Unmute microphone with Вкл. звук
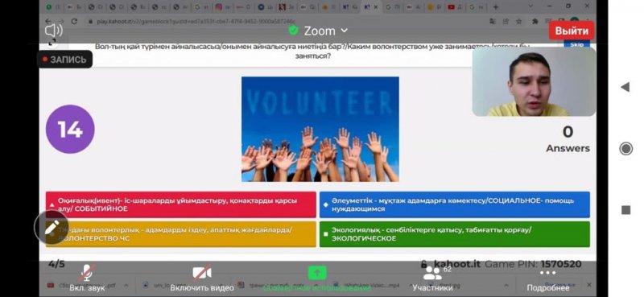Screen dimensions: 644x297 click(87, 278)
